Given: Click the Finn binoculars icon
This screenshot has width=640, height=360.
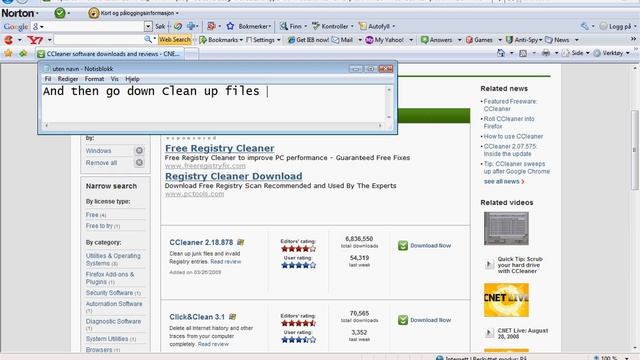Looking at the screenshot, I should coord(284,26).
